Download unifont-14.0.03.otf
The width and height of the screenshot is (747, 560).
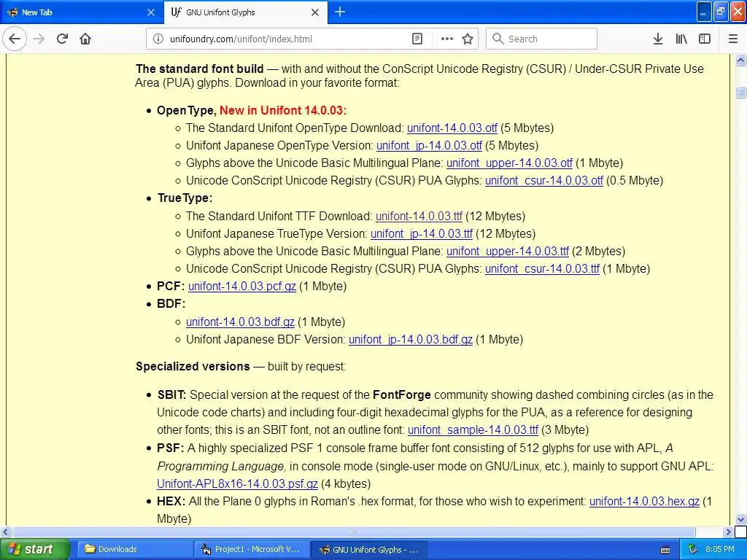(x=452, y=128)
